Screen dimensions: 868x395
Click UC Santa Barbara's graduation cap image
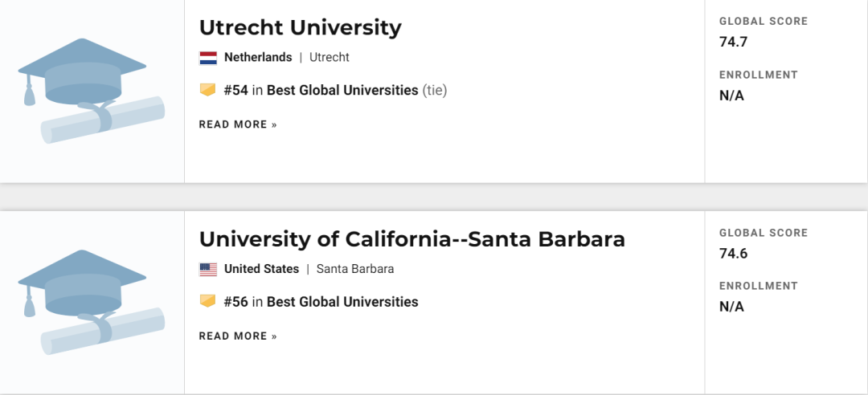[91, 303]
